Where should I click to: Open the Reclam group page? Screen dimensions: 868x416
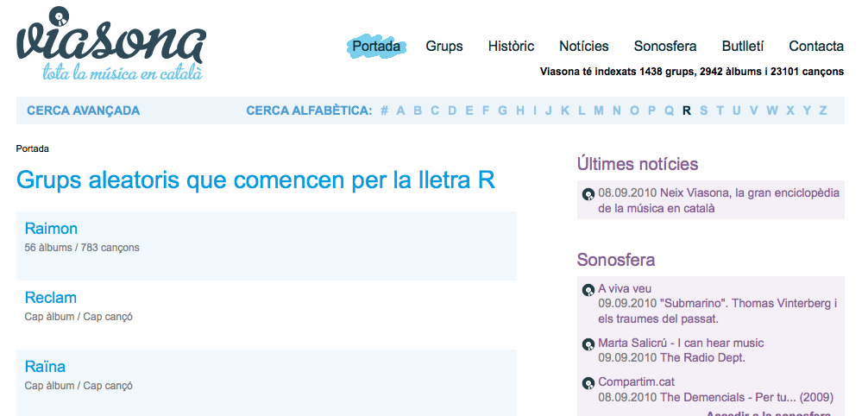pyautogui.click(x=50, y=298)
